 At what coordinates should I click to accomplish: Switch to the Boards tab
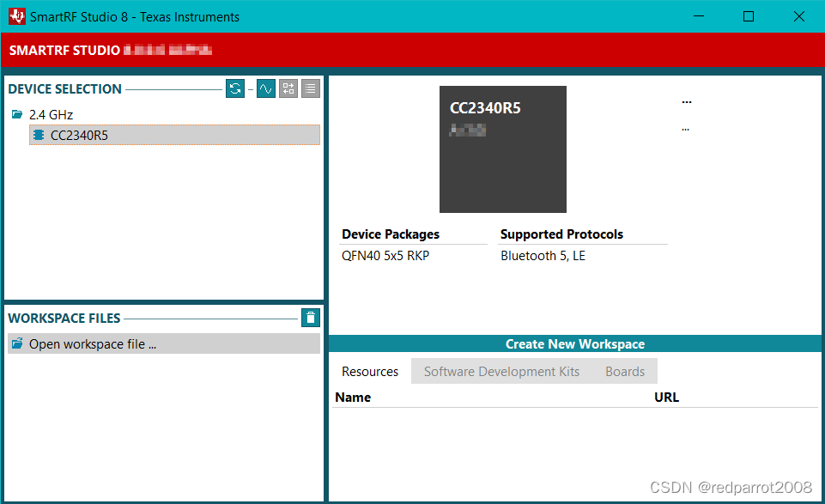tap(625, 371)
